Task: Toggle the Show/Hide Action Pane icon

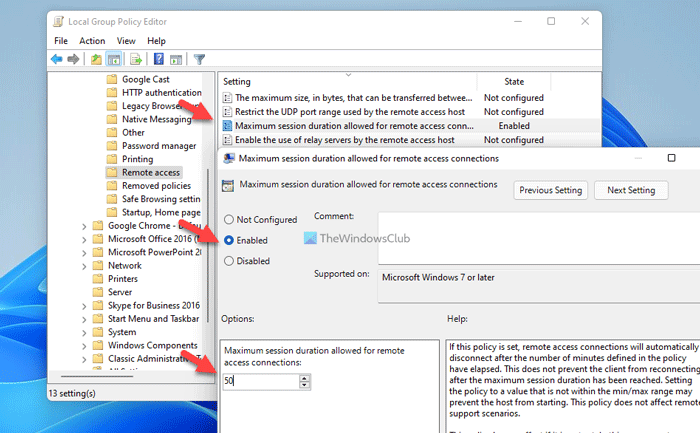Action: pyautogui.click(x=176, y=59)
